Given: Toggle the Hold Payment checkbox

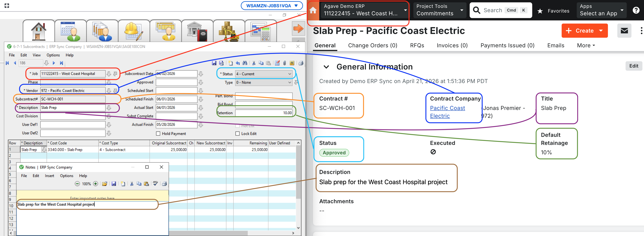Looking at the screenshot, I should (158, 134).
